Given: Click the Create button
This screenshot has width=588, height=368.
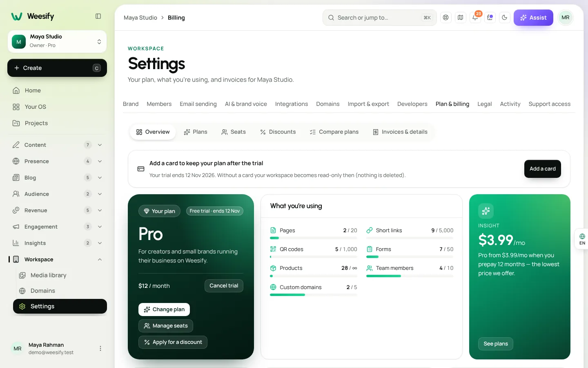Looking at the screenshot, I should click(57, 68).
